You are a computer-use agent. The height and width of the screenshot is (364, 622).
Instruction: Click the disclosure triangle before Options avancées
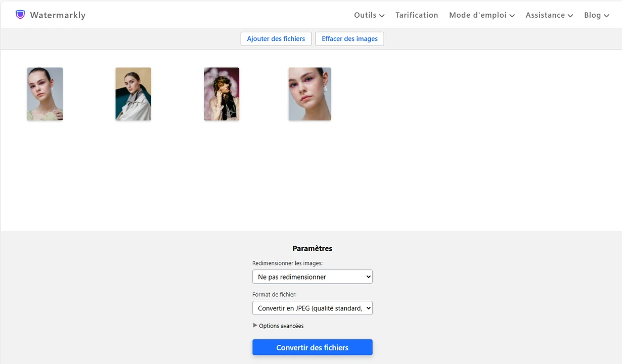point(255,326)
